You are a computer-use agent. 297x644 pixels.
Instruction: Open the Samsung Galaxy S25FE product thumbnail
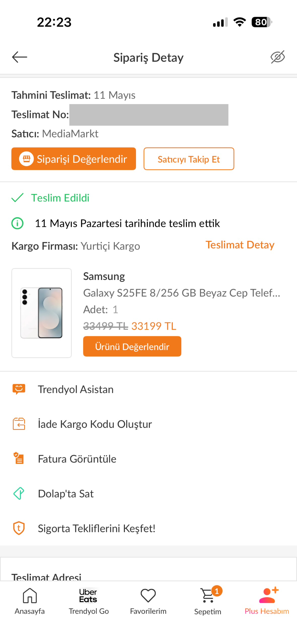click(x=41, y=313)
